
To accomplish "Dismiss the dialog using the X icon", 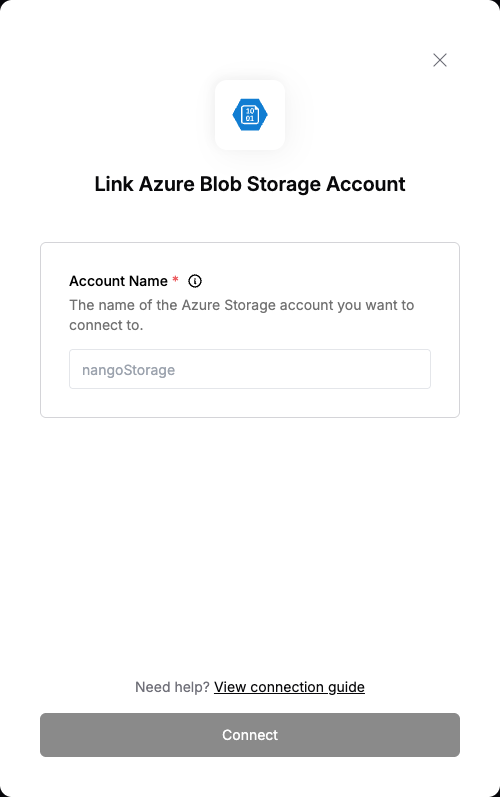I will 440,60.
